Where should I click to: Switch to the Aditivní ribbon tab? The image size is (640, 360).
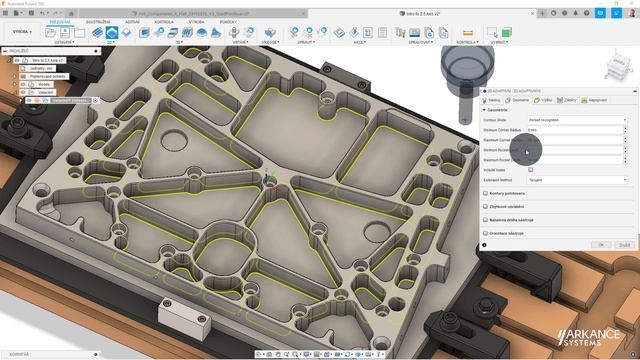coord(132,22)
